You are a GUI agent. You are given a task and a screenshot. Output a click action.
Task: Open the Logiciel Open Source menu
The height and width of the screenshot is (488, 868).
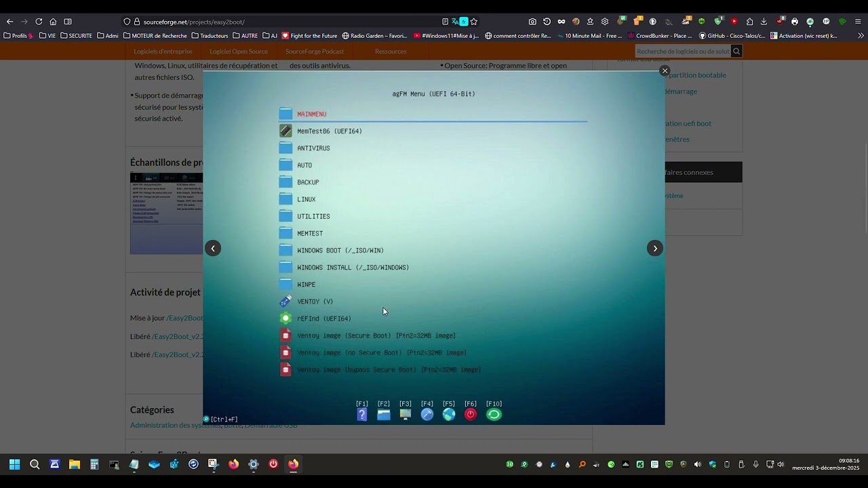[x=239, y=52]
